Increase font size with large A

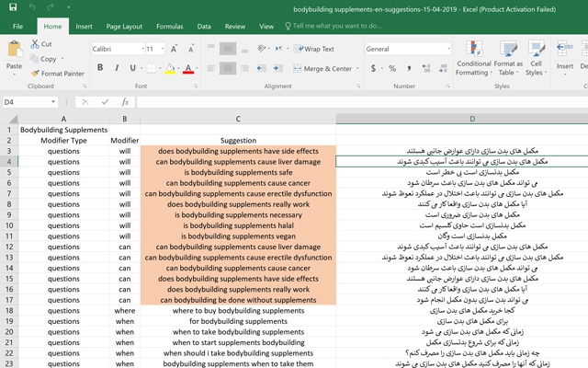174,49
